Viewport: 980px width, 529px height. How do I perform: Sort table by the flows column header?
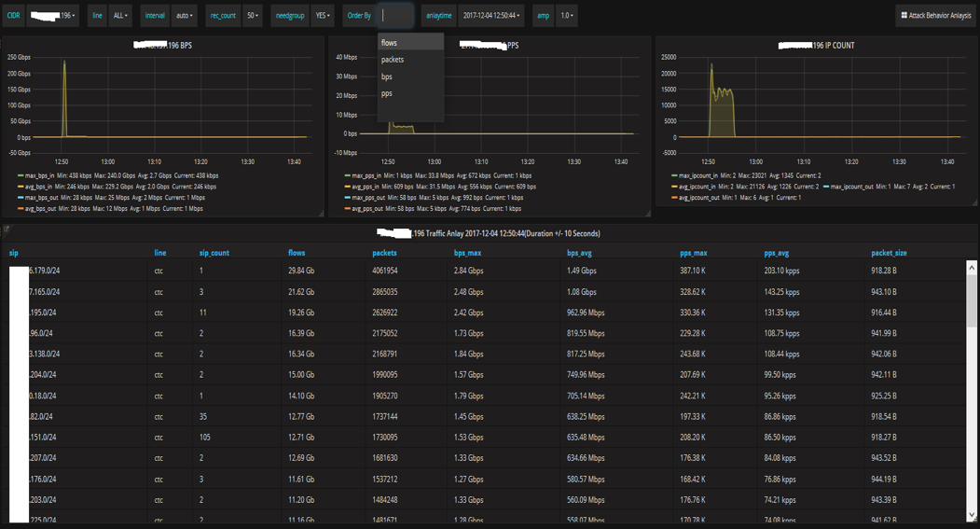click(x=297, y=253)
